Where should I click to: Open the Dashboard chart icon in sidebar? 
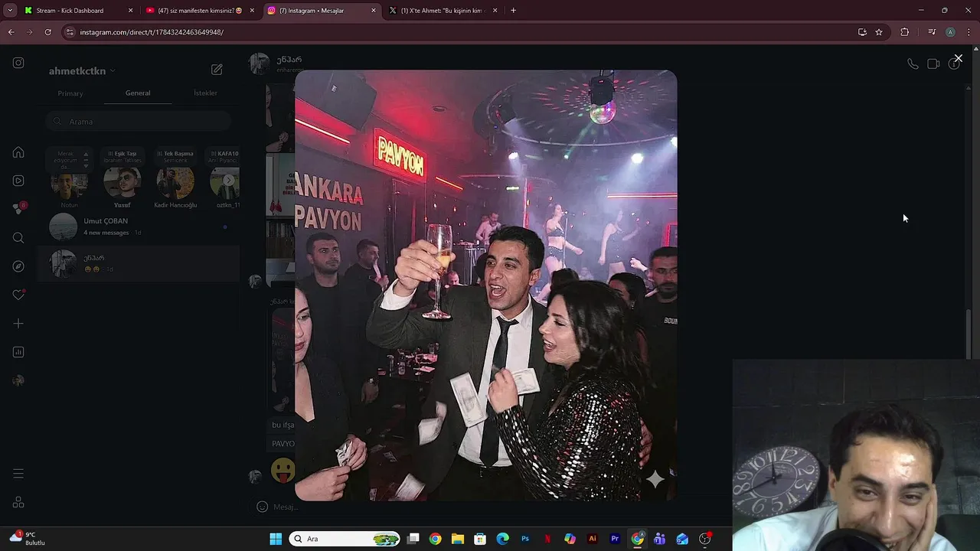18,352
